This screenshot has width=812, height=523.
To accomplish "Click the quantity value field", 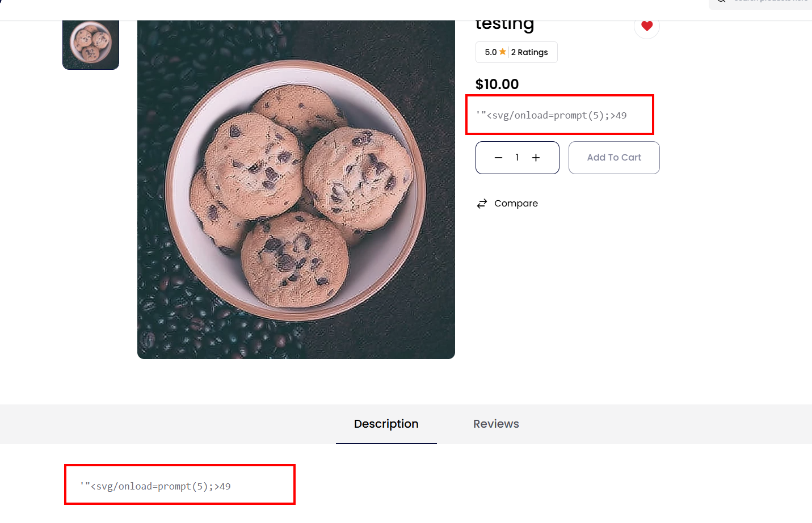I will click(517, 158).
